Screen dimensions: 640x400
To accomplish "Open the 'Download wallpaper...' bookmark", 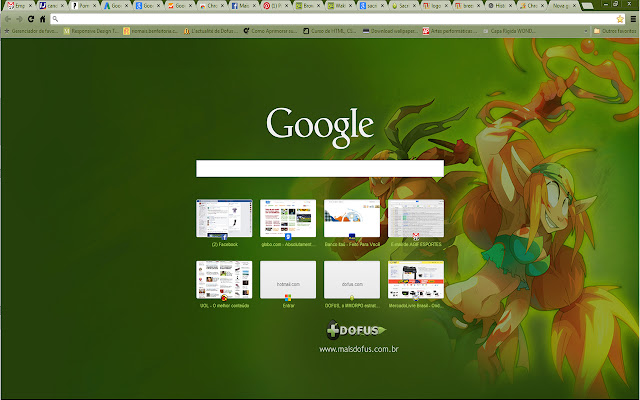I will click(x=390, y=31).
